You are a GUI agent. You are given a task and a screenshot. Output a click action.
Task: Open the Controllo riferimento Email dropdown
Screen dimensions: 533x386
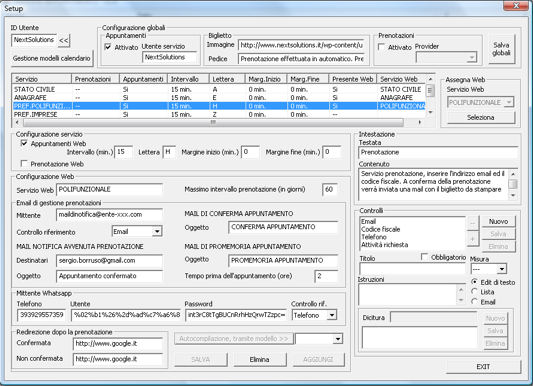coord(156,232)
